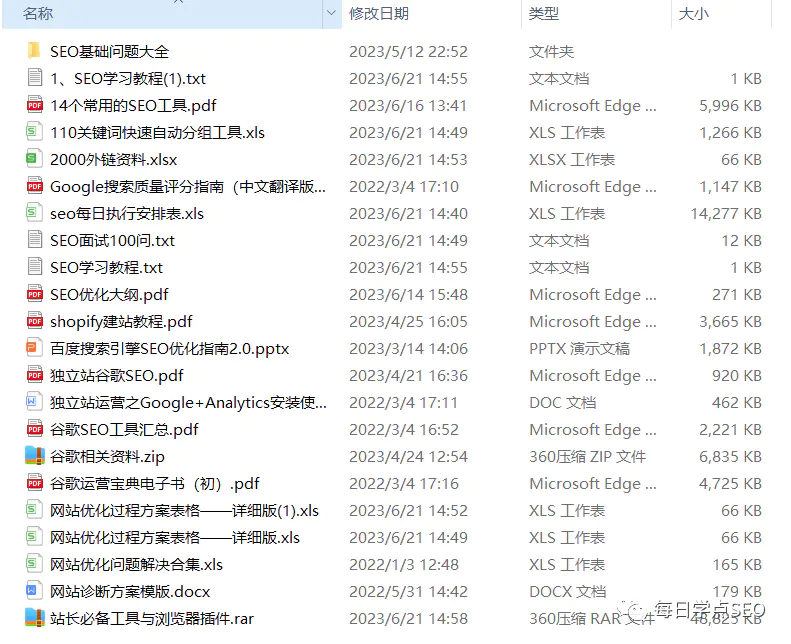Image resolution: width=791 pixels, height=644 pixels.
Task: Click the spreadsheet icon of seo每日执行安排表.xls
Action: (33, 213)
